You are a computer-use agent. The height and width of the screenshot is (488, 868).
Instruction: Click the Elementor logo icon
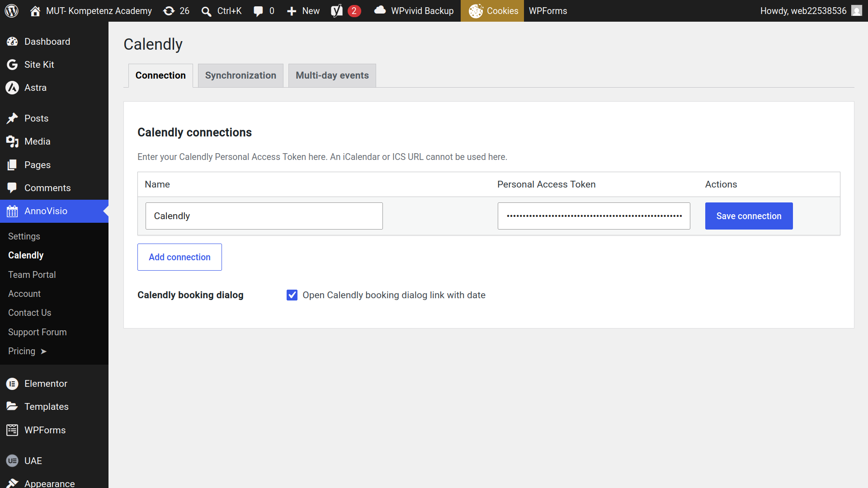click(12, 384)
